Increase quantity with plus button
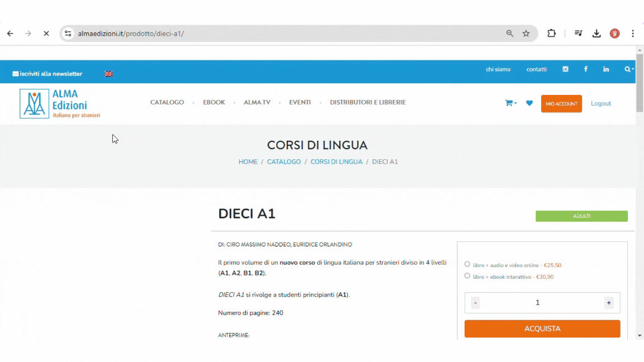The image size is (644, 362). (609, 303)
